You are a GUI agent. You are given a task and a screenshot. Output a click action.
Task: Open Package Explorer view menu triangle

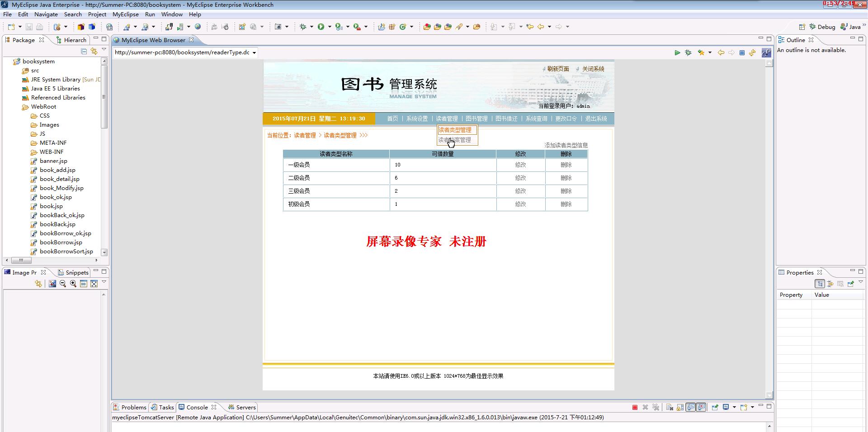[104, 49]
